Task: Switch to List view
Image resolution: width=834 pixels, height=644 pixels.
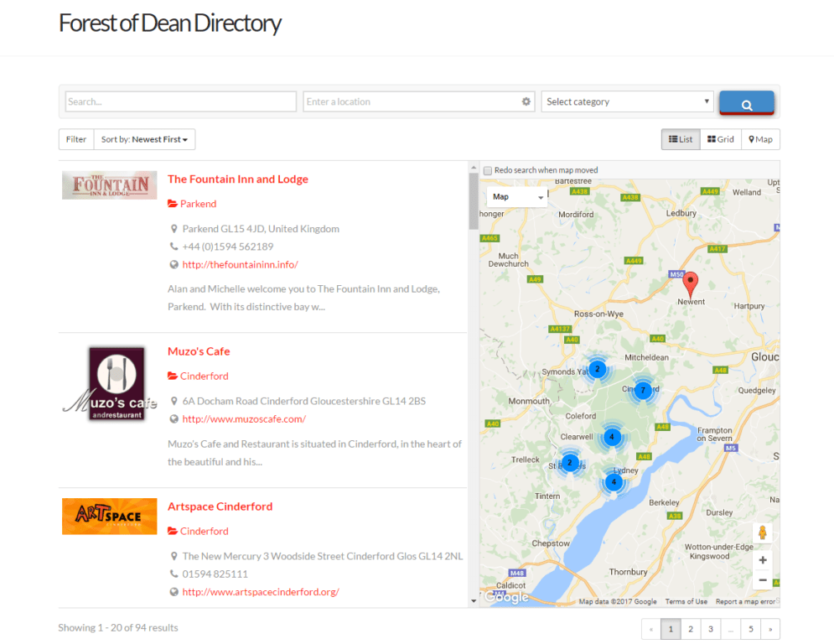Action: click(681, 139)
